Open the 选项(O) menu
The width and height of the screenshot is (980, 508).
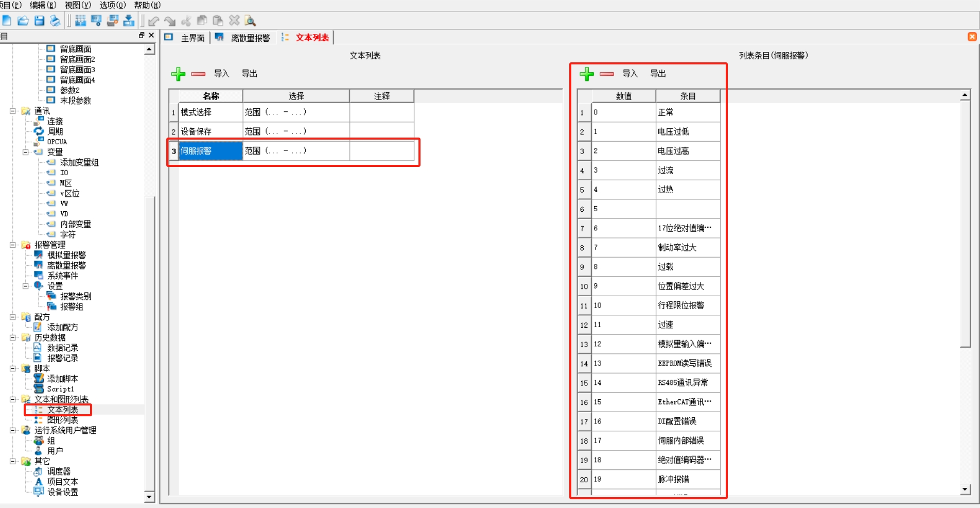click(x=112, y=5)
